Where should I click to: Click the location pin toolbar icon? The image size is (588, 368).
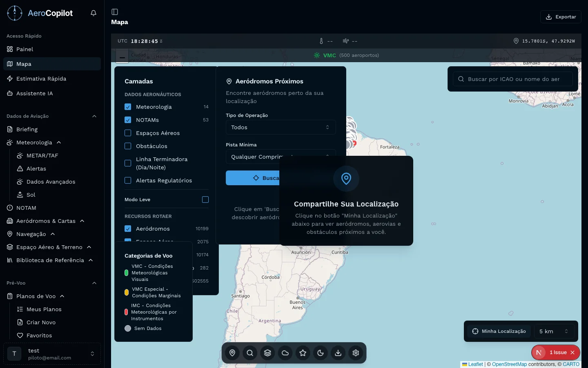(232, 353)
